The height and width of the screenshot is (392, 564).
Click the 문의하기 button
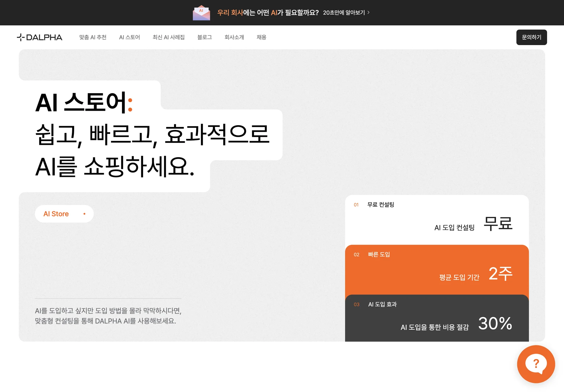[x=532, y=37]
